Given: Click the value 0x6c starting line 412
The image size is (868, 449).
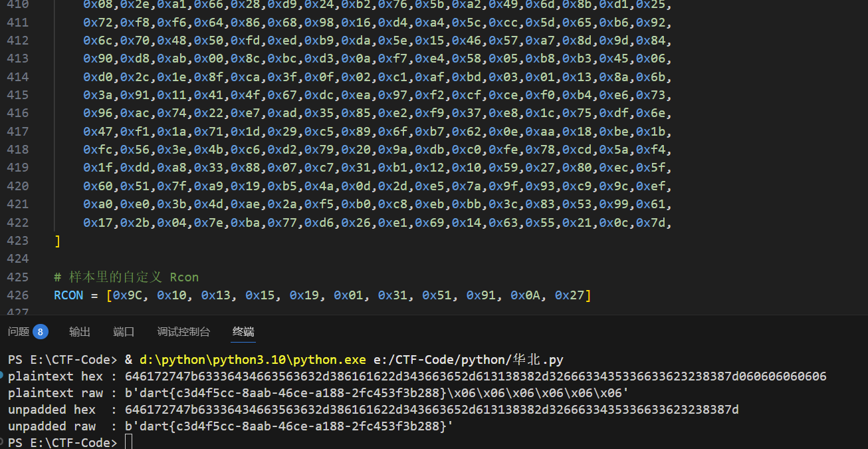Looking at the screenshot, I should click(x=98, y=41).
